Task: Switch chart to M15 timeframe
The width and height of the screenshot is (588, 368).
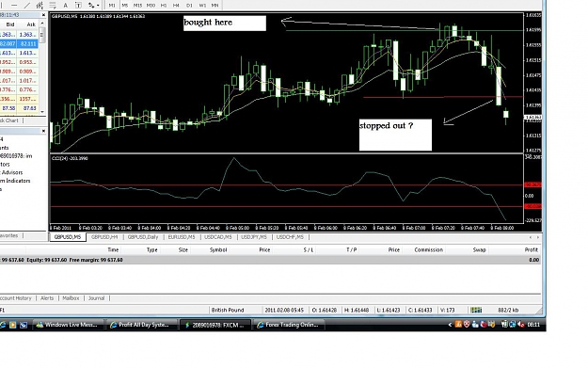Action: [137, 6]
